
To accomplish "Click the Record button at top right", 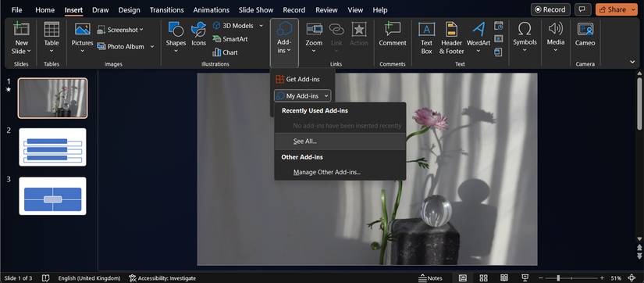I will (x=550, y=9).
